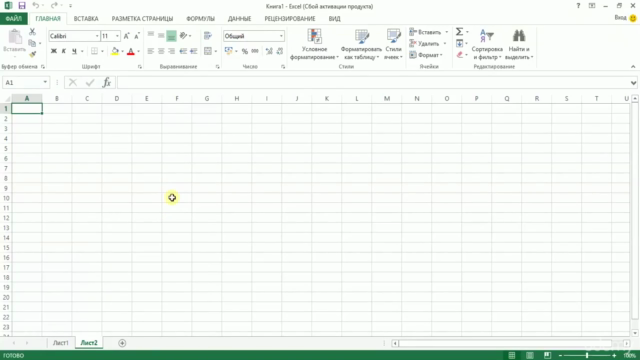Increase decimal places
640x360 pixels.
coord(269,51)
